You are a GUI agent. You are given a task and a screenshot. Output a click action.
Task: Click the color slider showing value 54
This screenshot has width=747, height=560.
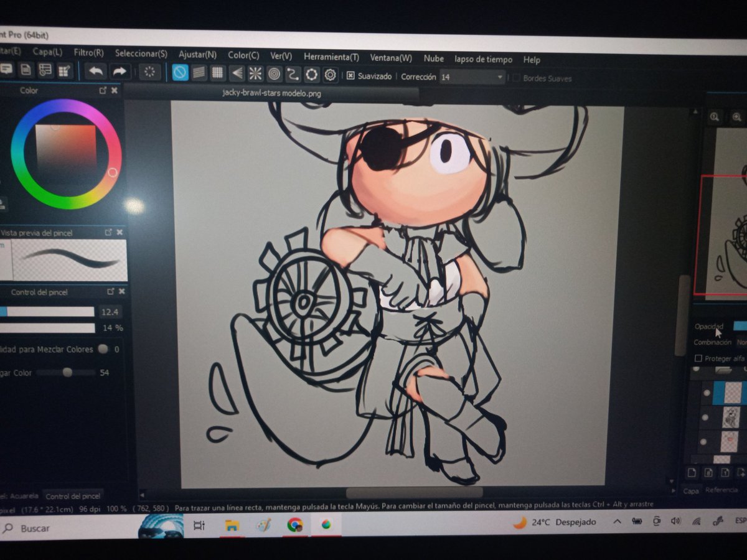tap(65, 373)
